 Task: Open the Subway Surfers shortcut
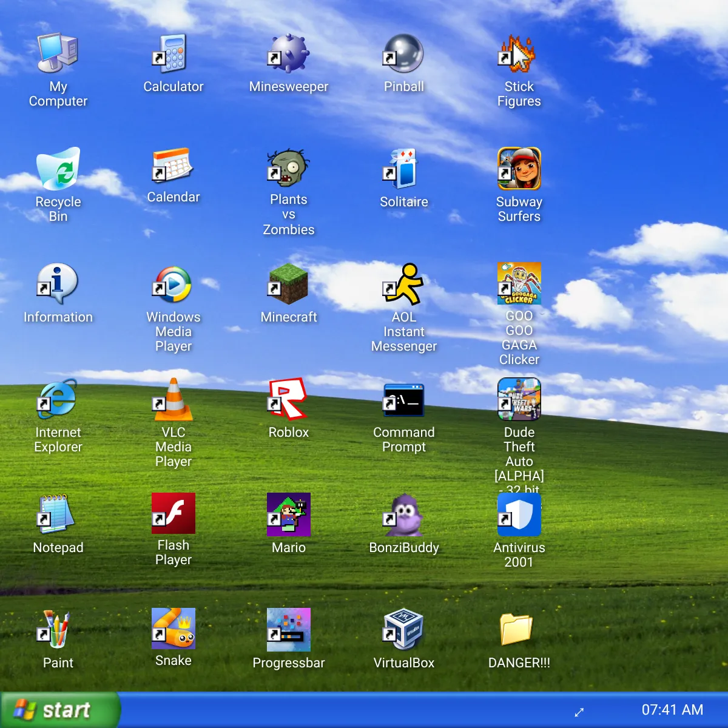(x=519, y=169)
